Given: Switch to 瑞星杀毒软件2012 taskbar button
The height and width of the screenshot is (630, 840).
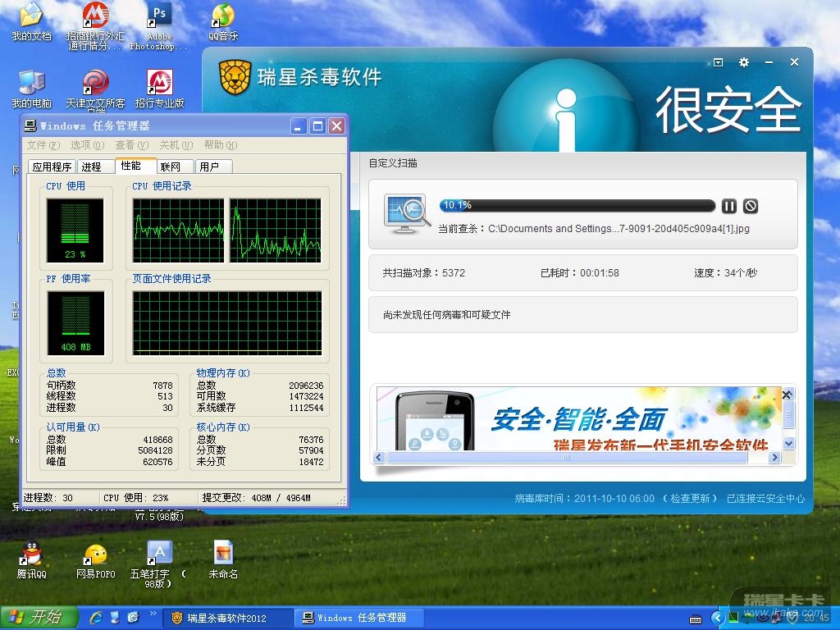Looking at the screenshot, I should 227,619.
